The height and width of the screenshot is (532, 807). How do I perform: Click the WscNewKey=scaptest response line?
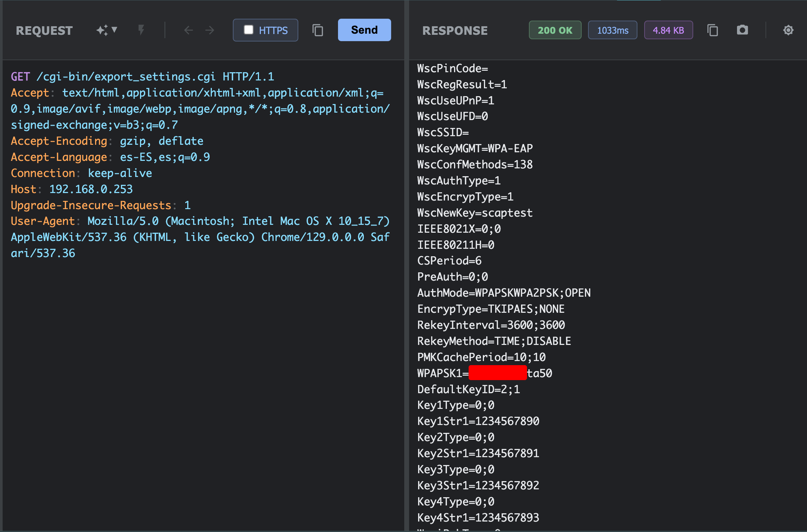pyautogui.click(x=475, y=213)
